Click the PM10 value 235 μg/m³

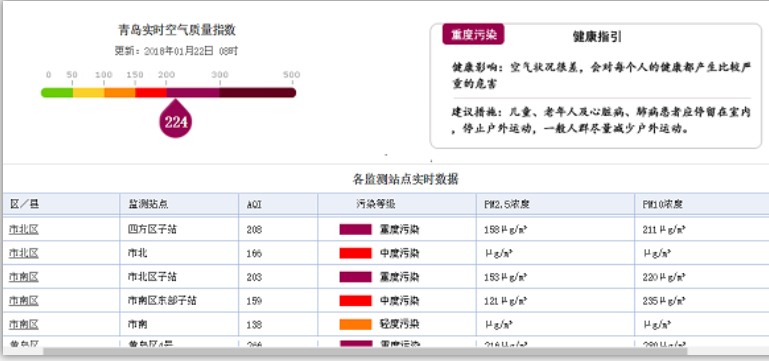pyautogui.click(x=664, y=301)
